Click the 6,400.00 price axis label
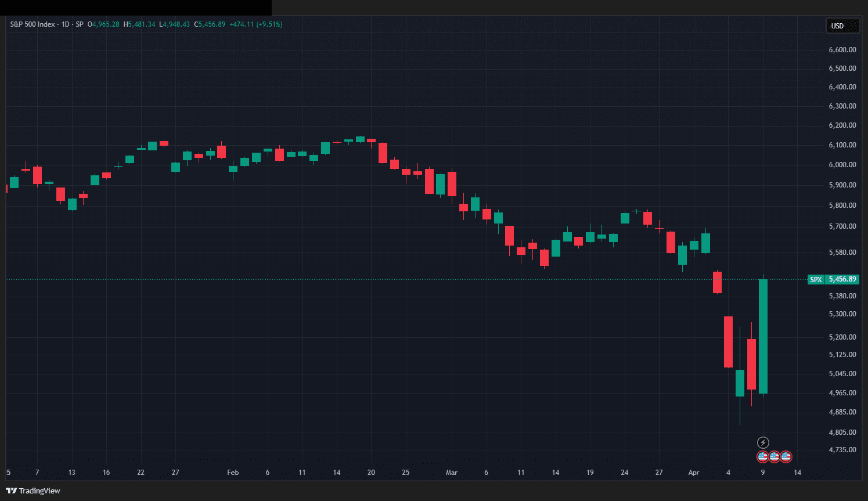Screen dimensions: 868x501 click(x=842, y=87)
